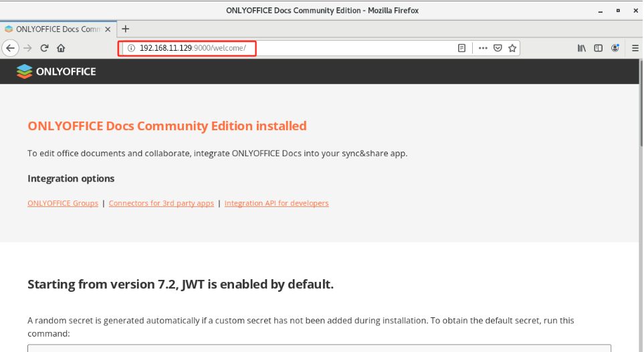Follow the Integration API for developers link

[x=276, y=203]
